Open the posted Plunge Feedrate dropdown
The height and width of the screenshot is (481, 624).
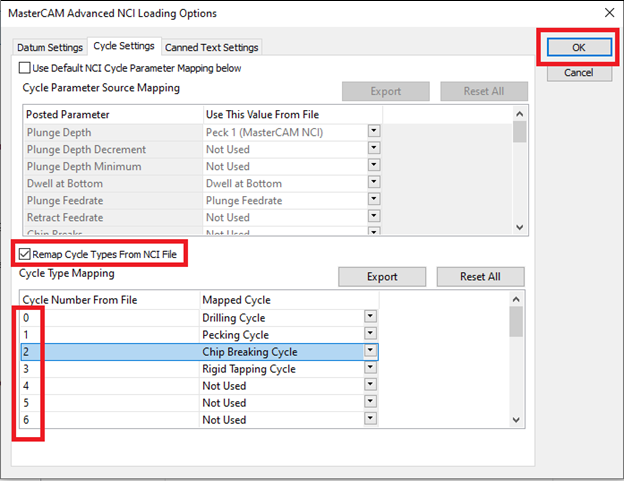(374, 199)
